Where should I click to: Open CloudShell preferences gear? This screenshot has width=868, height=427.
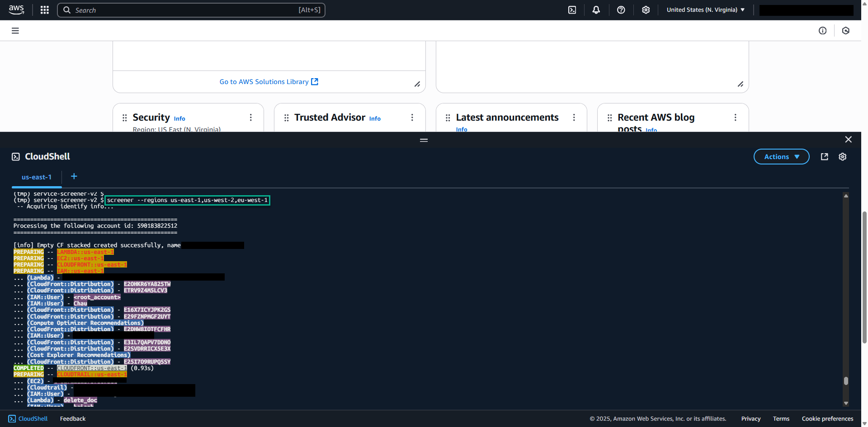[x=842, y=156]
